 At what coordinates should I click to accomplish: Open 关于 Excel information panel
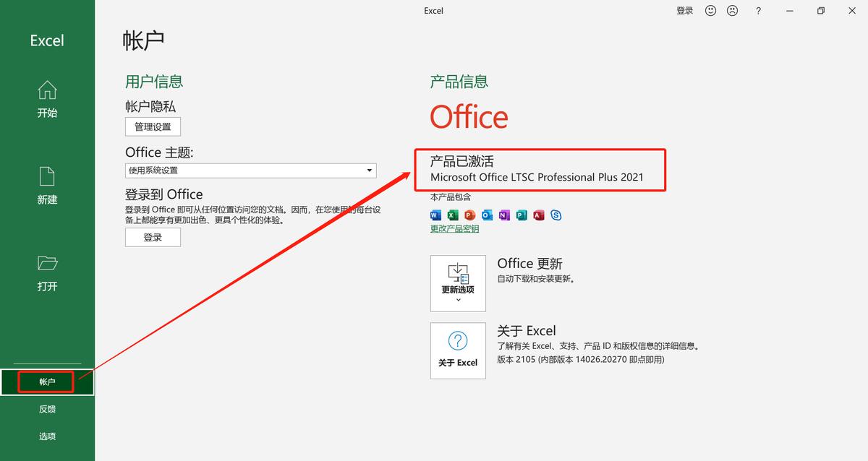click(x=458, y=350)
